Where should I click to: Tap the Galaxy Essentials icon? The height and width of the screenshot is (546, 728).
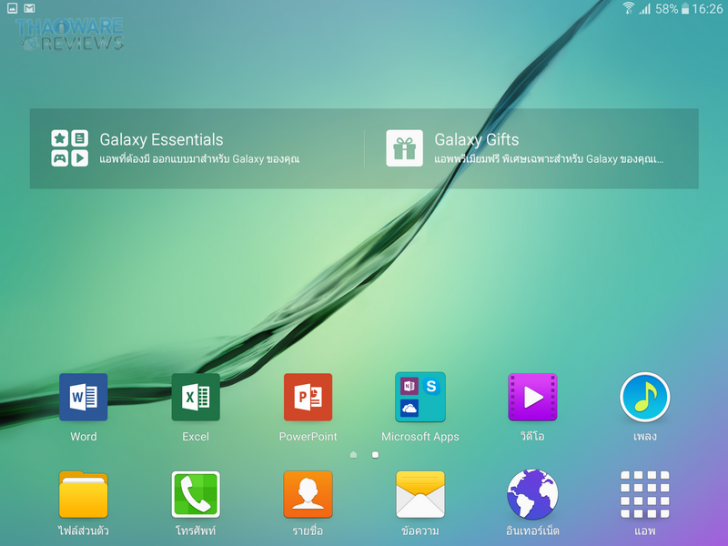click(x=70, y=148)
